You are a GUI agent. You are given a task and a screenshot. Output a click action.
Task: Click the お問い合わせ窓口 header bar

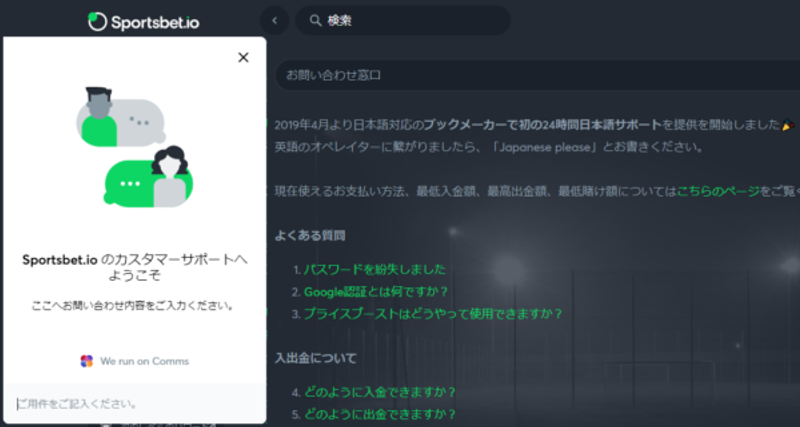(537, 75)
